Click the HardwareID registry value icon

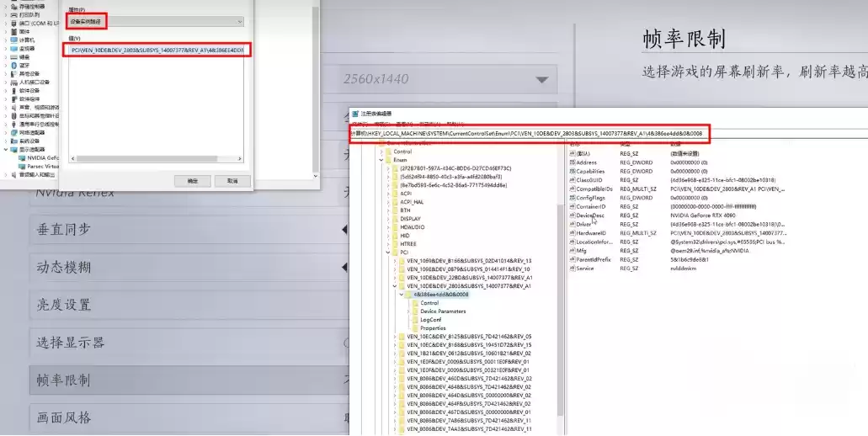click(572, 233)
